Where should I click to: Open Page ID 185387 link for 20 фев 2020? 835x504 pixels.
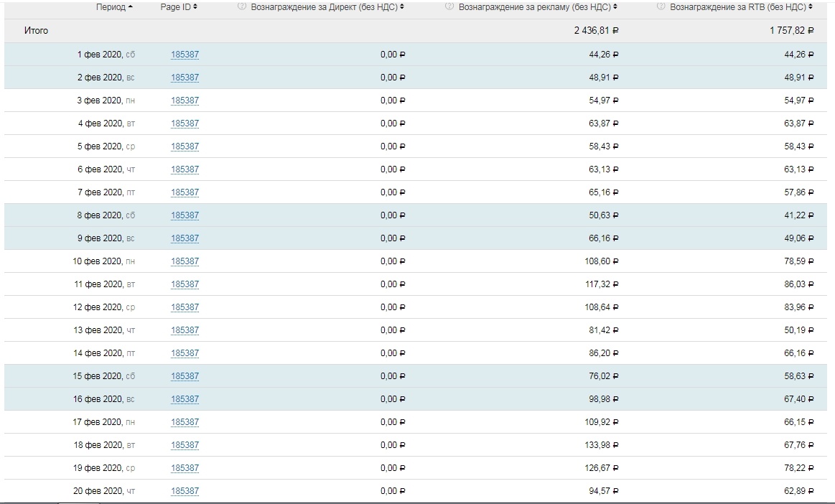pos(185,490)
